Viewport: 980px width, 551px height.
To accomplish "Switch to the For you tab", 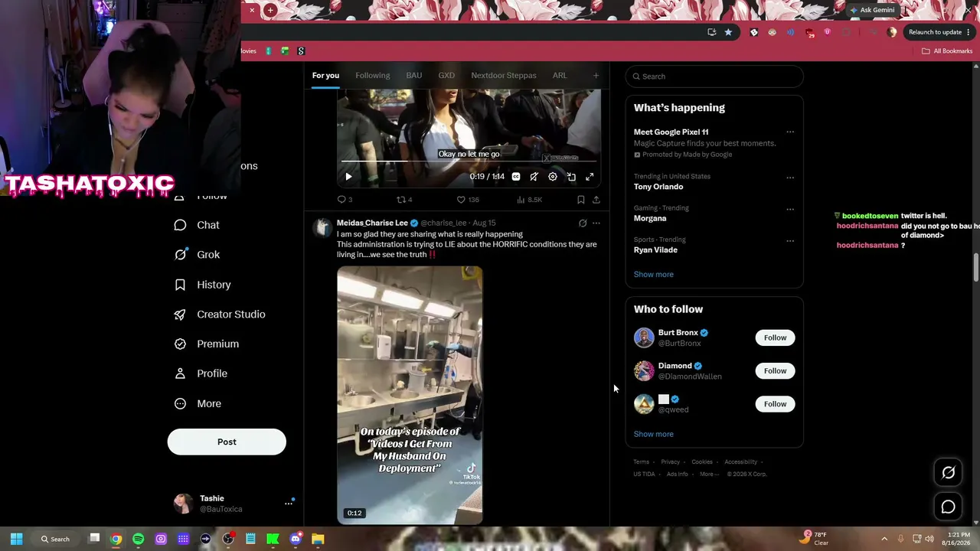I will tap(325, 76).
